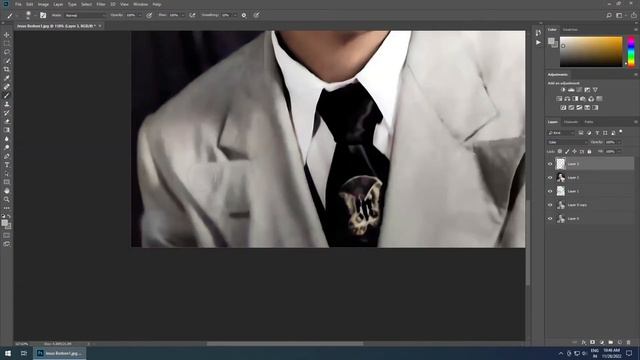
Task: Open the collapsed Actions panel play icon
Action: coord(538,42)
